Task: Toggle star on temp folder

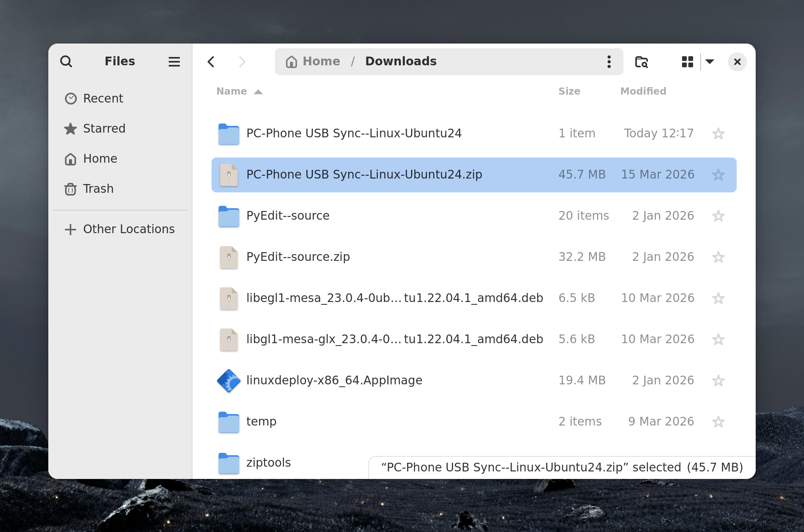Action: click(718, 422)
